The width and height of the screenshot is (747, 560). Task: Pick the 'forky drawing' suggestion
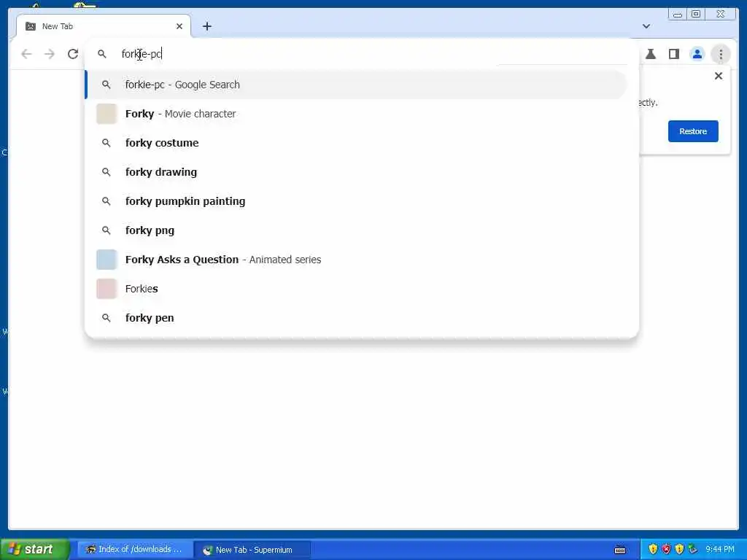356,172
